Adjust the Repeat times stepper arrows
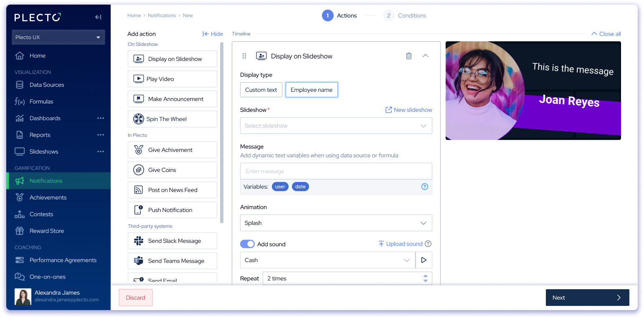 click(x=425, y=278)
